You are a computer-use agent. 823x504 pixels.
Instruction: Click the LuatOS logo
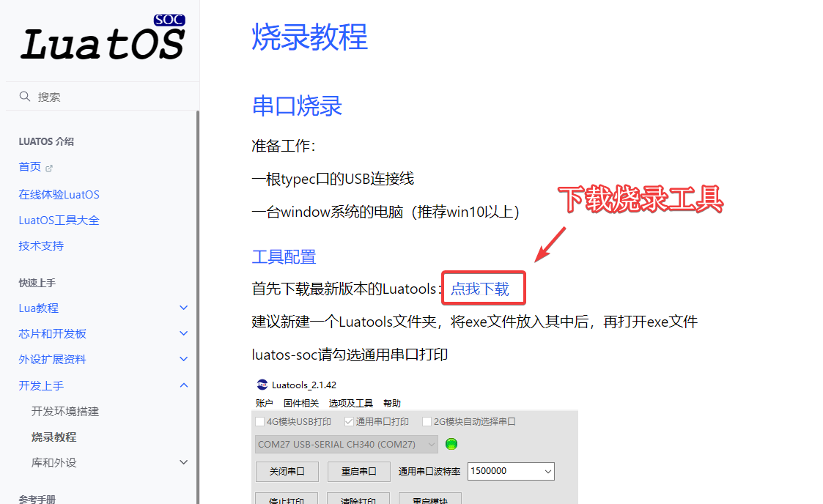pos(103,40)
